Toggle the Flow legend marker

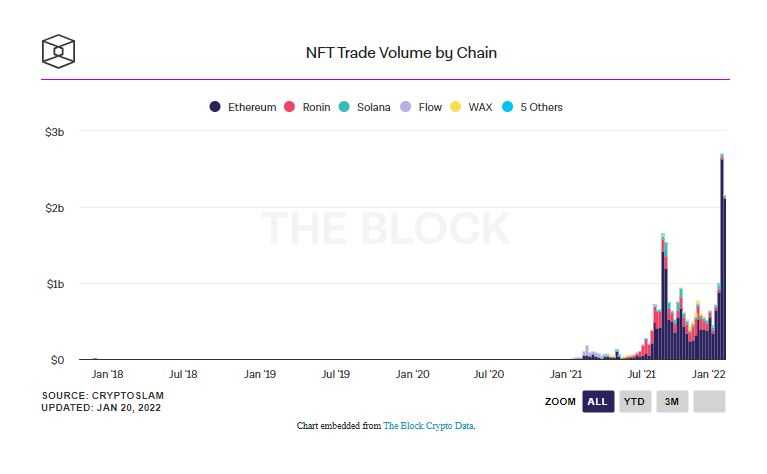click(404, 107)
